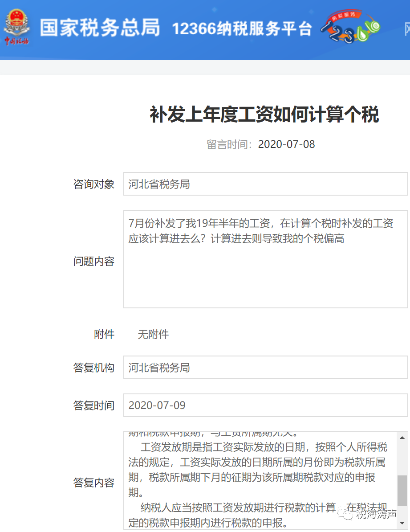Screen dimensions: 410x532
Task: Click the 问题内容 label
Action: pyautogui.click(x=94, y=261)
